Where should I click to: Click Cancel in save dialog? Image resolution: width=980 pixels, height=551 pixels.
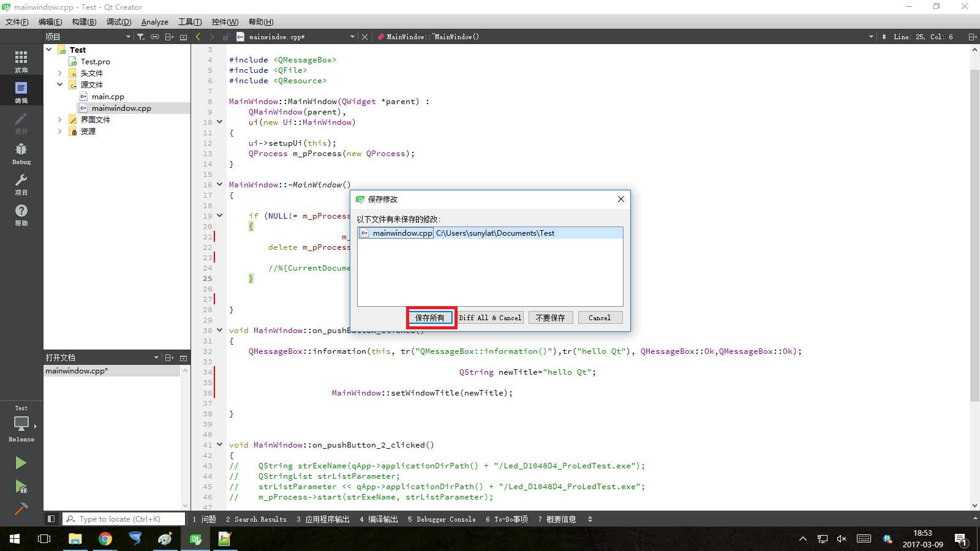click(600, 318)
